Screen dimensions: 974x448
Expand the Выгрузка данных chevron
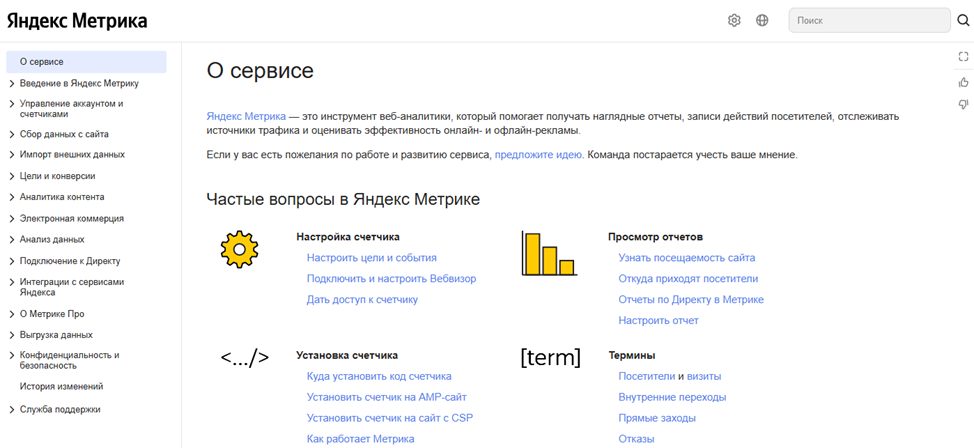(x=12, y=335)
